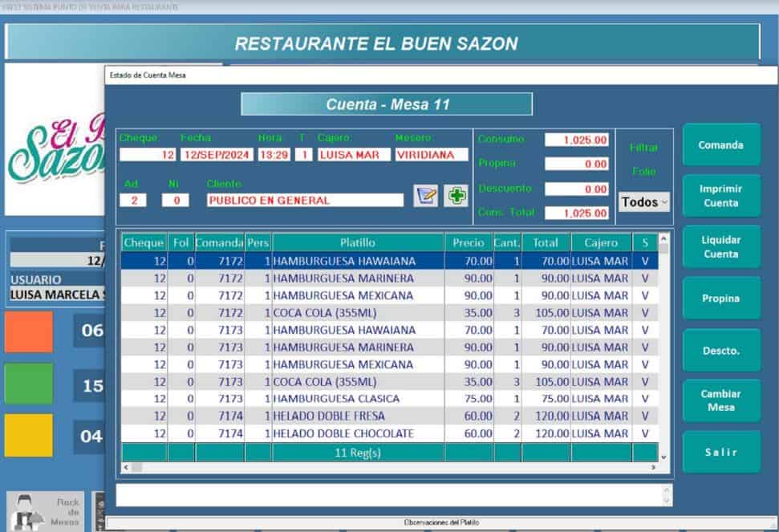Exit the account window with Salir
779x532 pixels.
click(x=720, y=453)
